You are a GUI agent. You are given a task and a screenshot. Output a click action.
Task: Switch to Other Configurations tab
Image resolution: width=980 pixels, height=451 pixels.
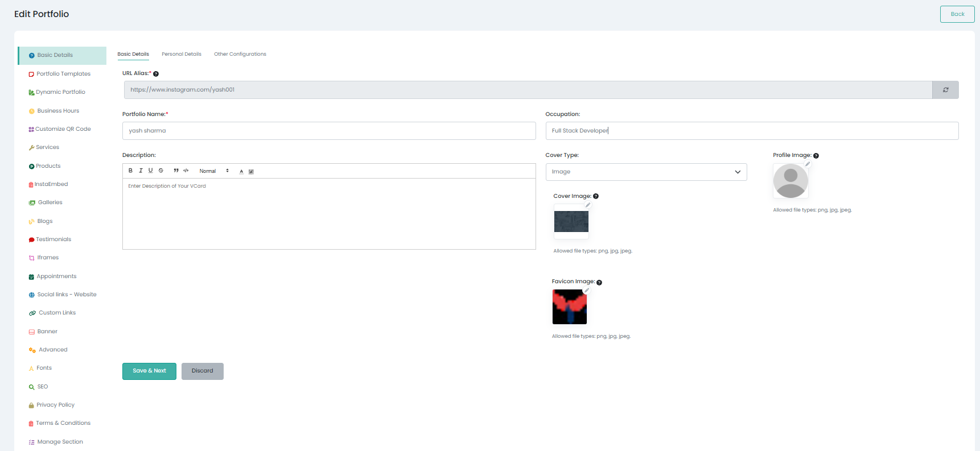[240, 54]
